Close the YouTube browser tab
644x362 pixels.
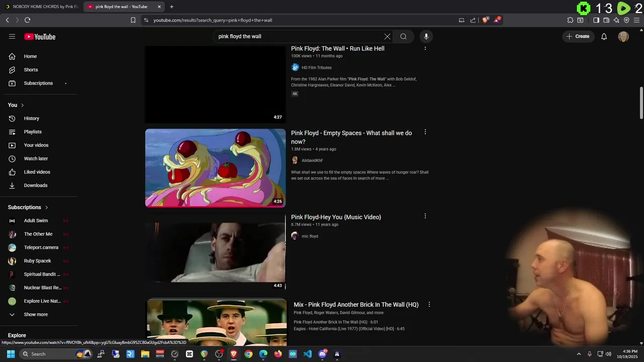point(159,7)
